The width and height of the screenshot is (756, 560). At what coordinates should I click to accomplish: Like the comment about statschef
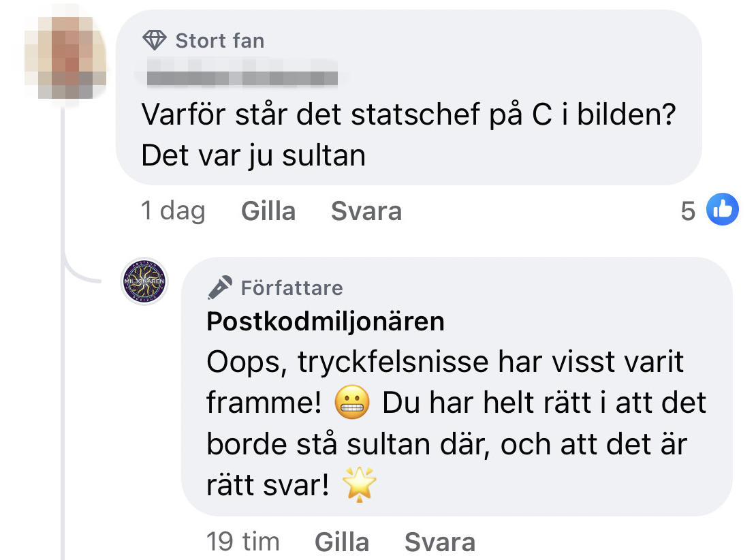[x=268, y=211]
